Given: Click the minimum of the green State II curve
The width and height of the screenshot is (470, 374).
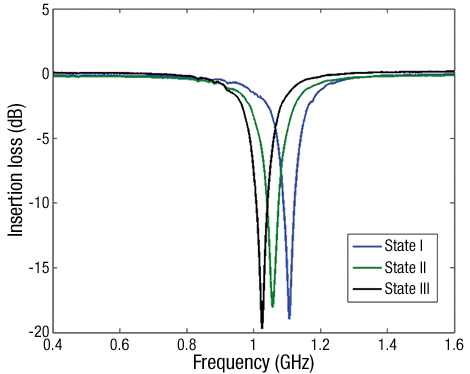Looking at the screenshot, I should click(x=273, y=306).
